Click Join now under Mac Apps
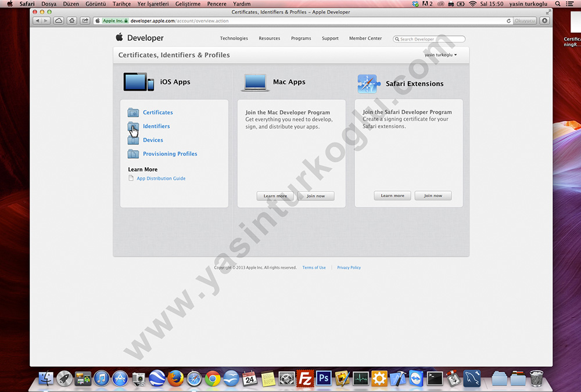Image resolution: width=581 pixels, height=392 pixels. pos(315,196)
